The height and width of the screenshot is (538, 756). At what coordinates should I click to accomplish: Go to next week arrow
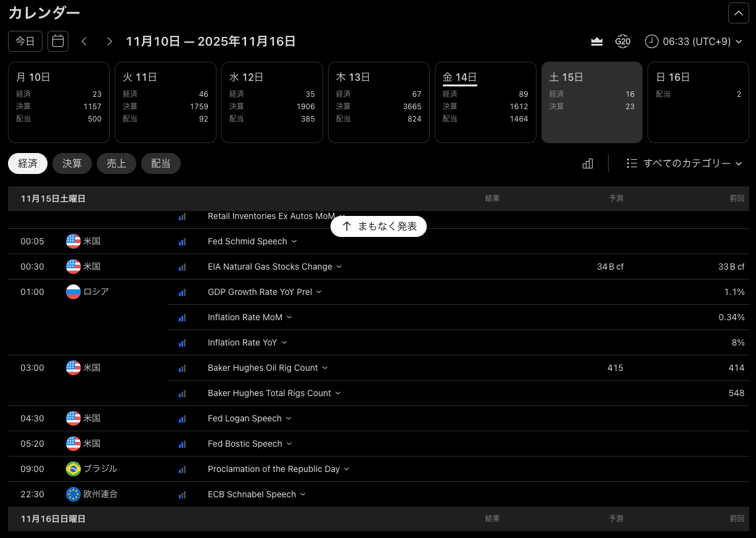point(109,41)
